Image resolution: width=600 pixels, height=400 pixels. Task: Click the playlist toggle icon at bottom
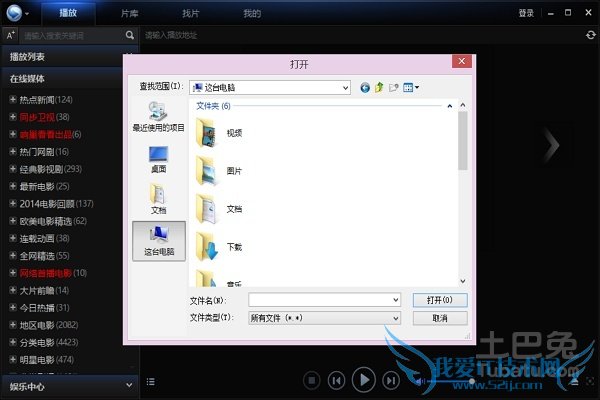coord(151,382)
